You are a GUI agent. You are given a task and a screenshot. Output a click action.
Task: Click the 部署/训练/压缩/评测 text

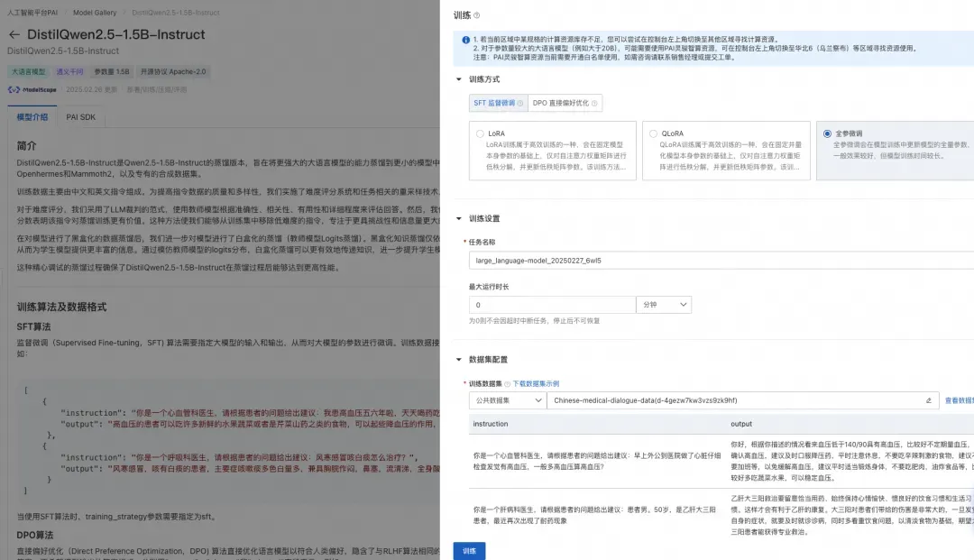click(157, 90)
